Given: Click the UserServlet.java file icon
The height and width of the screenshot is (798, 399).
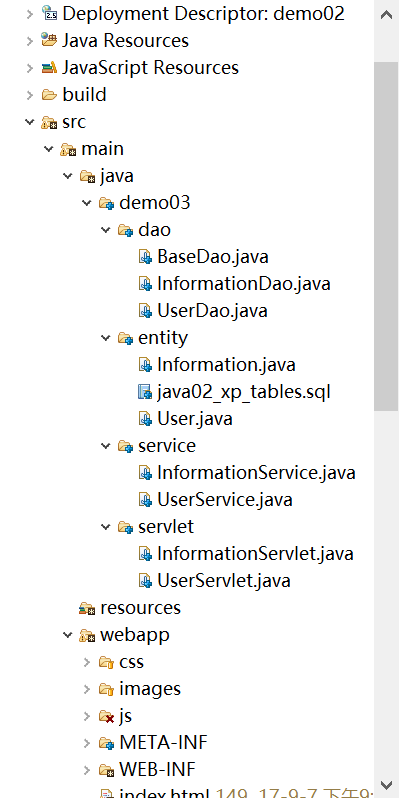Looking at the screenshot, I should pos(146,581).
